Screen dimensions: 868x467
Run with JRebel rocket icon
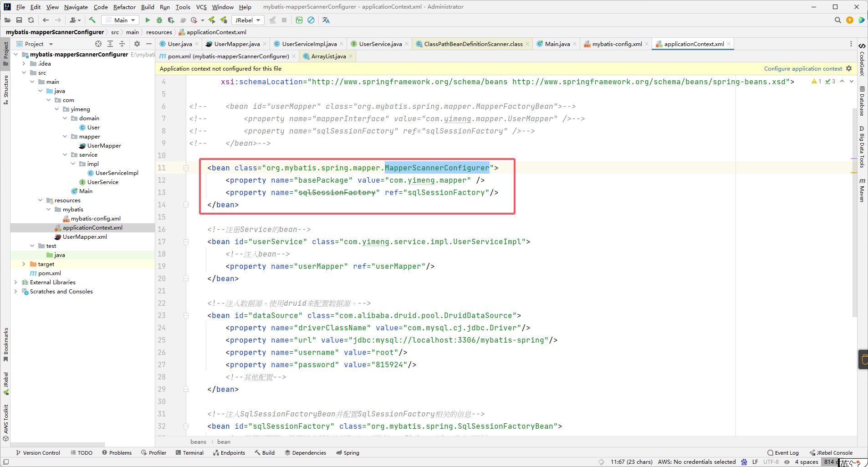pos(212,20)
